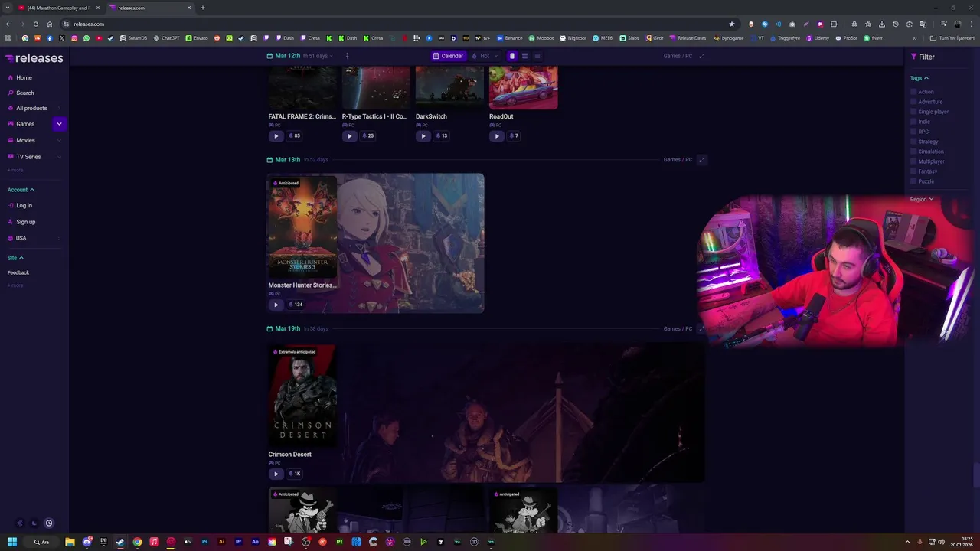Toggle the dark theme moon icon
Screen dimensions: 980x551
point(34,523)
